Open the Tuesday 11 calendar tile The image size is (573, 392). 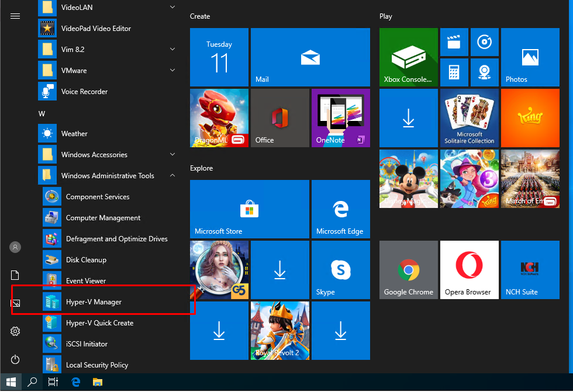point(219,57)
